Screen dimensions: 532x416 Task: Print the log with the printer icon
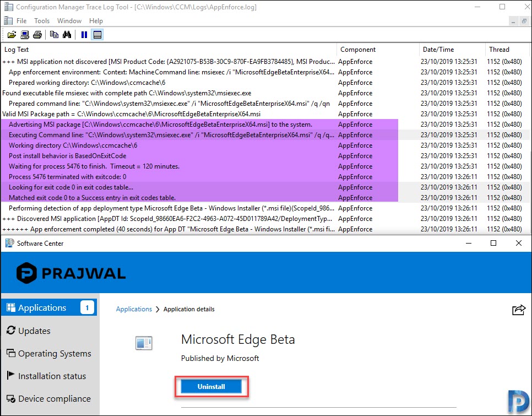coord(37,35)
